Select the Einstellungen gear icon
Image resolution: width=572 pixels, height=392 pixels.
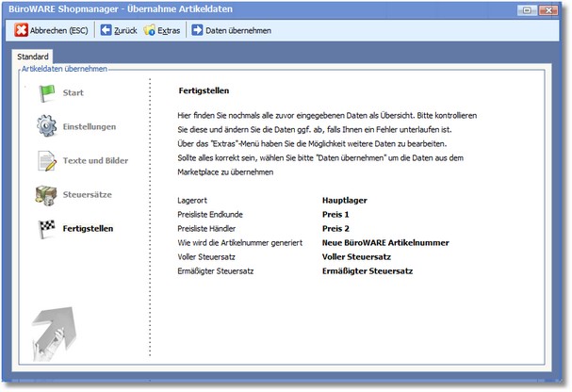click(x=46, y=126)
